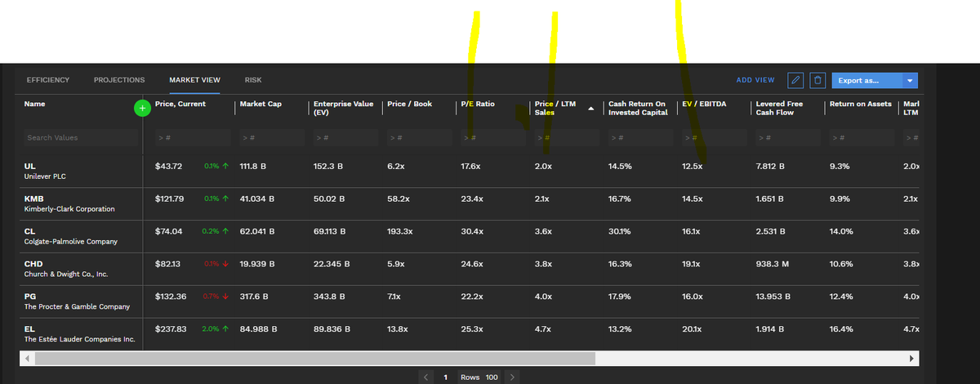This screenshot has width=980, height=384.
Task: Click the horizontal scrollbar thumb
Action: click(315, 359)
